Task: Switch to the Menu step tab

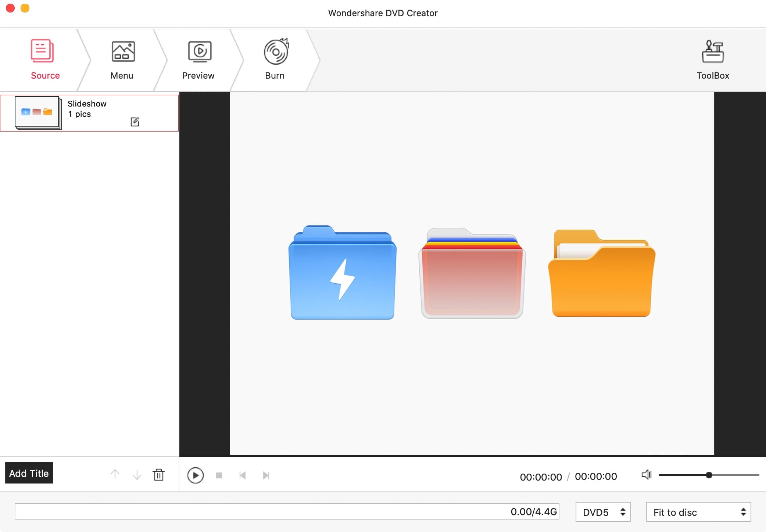Action: click(122, 60)
